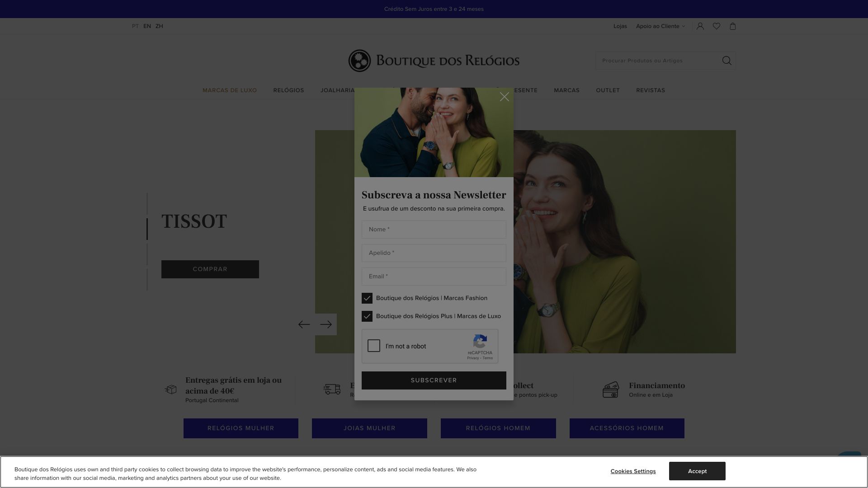868x488 pixels.
Task: Click the Subscrever button
Action: pyautogui.click(x=434, y=380)
